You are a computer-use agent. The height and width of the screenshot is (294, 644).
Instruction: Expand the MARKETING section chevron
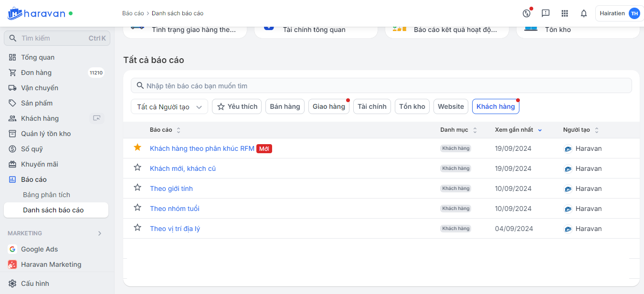click(100, 233)
